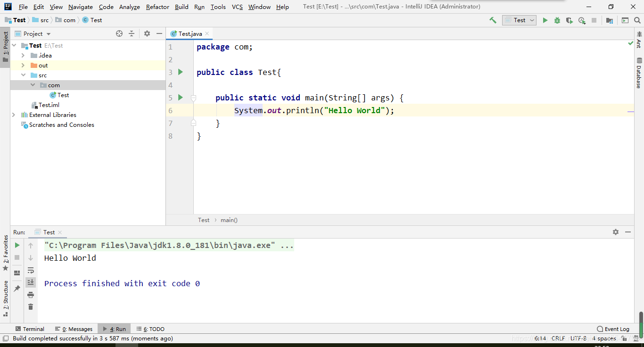Click the toolbar Stop square icon

594,20
